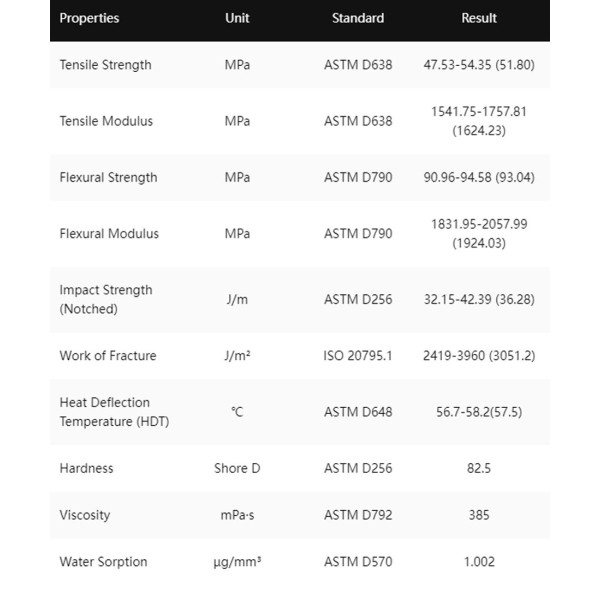600x600 pixels.
Task: Click the 2419-3960 (3051.2) result value
Action: click(479, 355)
